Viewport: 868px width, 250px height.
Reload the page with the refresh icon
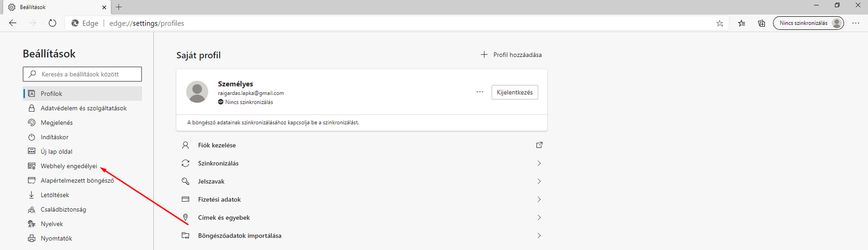52,23
